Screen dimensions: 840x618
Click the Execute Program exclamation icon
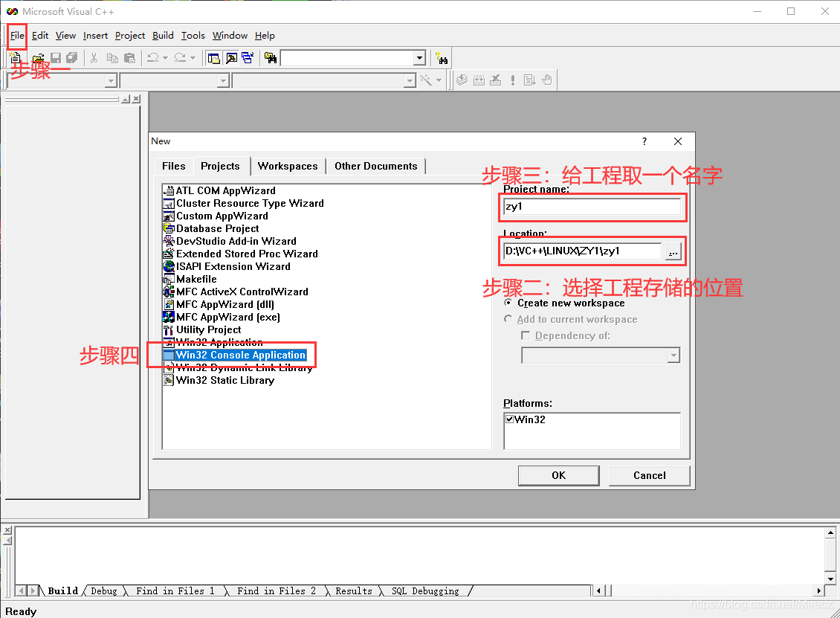(x=513, y=80)
